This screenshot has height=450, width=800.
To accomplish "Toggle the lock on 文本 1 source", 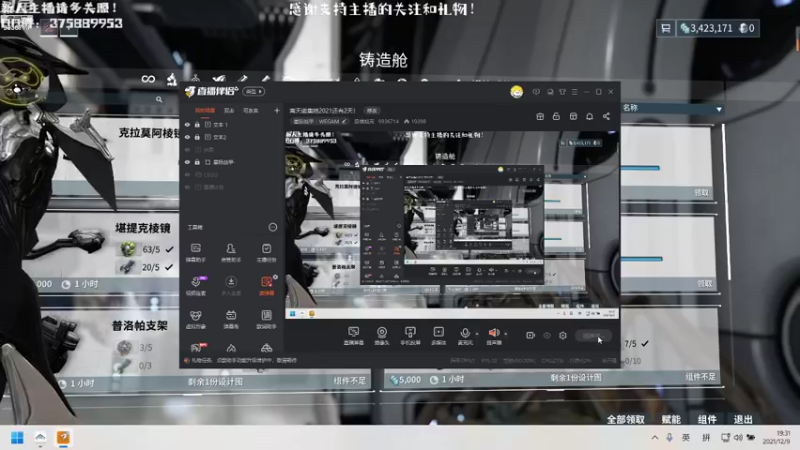I will click(197, 124).
